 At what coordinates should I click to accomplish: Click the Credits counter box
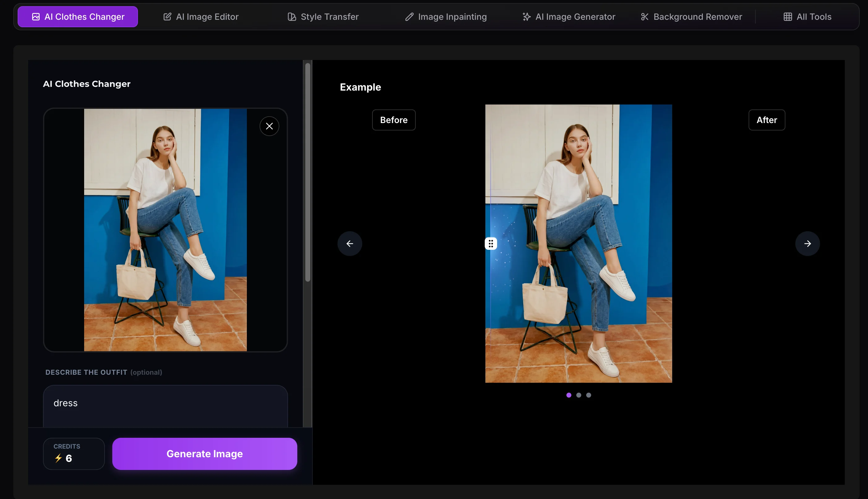coord(74,454)
